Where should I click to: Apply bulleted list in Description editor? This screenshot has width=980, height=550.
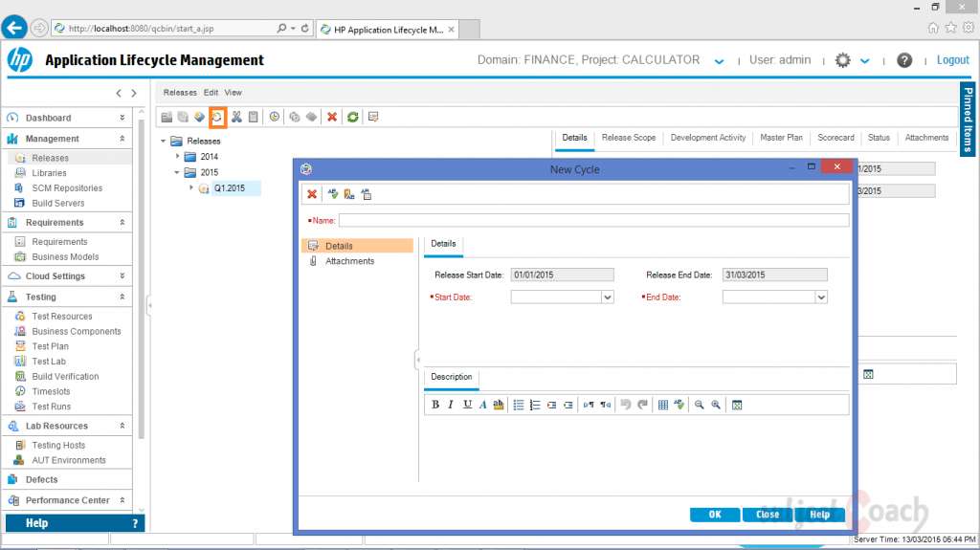coord(519,405)
